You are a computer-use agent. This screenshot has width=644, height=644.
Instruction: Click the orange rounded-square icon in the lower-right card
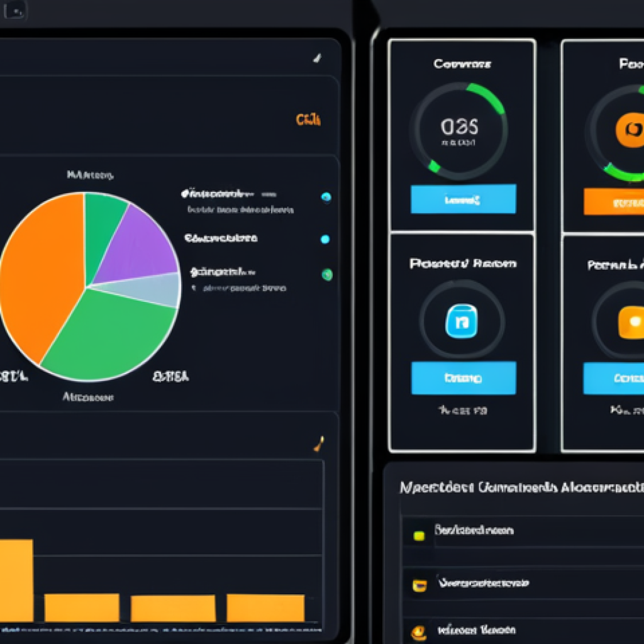tap(631, 323)
